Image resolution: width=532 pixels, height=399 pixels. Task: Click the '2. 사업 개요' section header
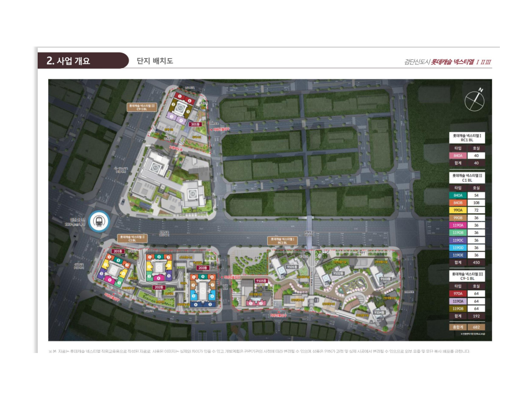(x=68, y=61)
